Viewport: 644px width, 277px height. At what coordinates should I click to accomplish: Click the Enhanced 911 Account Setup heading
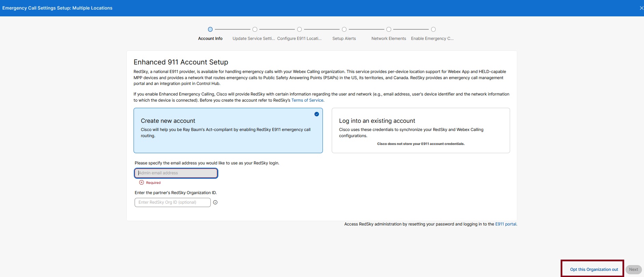click(181, 62)
